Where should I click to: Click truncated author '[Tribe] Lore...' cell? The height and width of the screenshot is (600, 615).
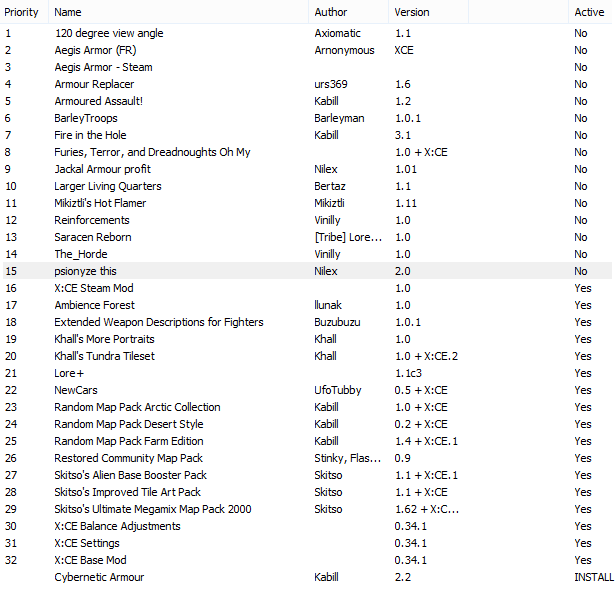348,237
